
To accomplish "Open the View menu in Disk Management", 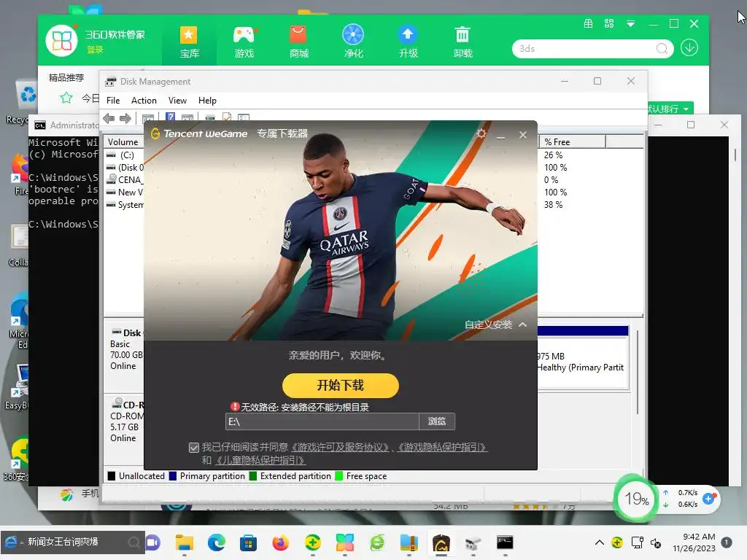I will (177, 101).
